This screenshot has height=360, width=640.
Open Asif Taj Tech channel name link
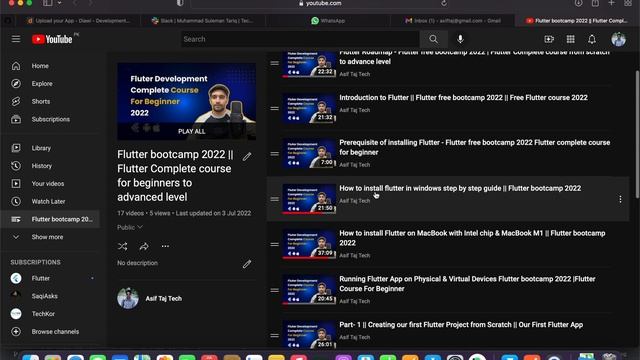pos(164,298)
